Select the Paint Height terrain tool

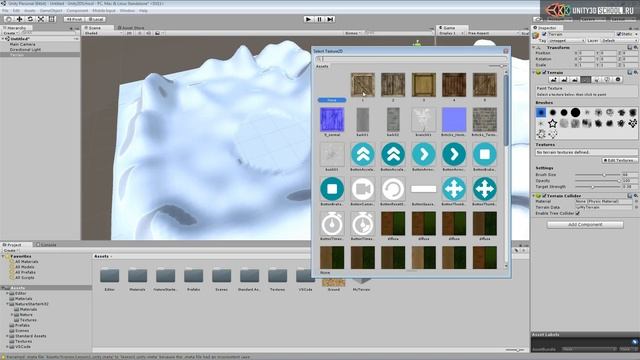(564, 80)
